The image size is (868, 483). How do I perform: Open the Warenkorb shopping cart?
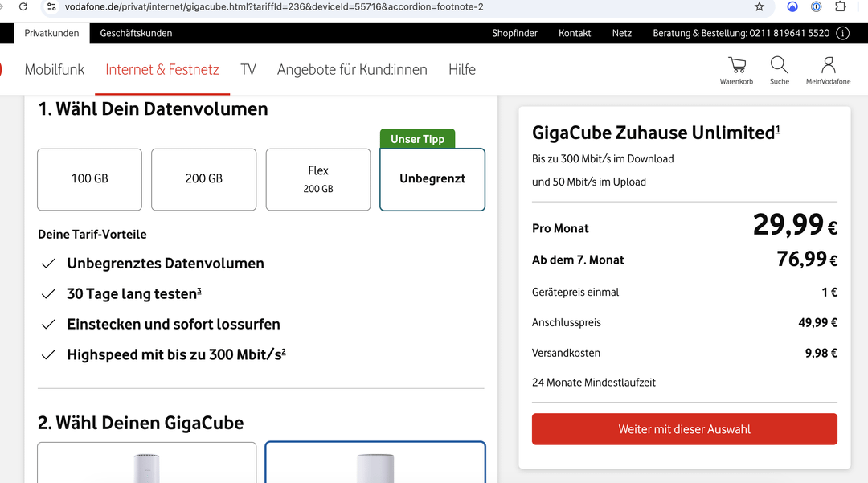coord(736,69)
